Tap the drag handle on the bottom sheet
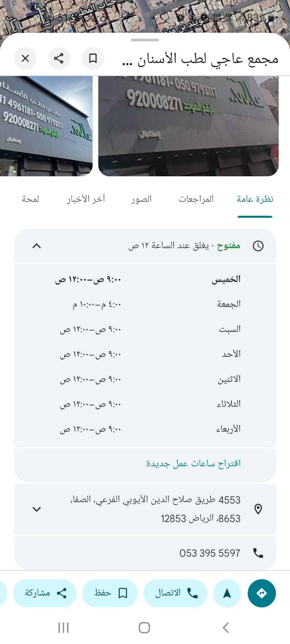Viewport: 290px width, 644px height. pyautogui.click(x=145, y=40)
